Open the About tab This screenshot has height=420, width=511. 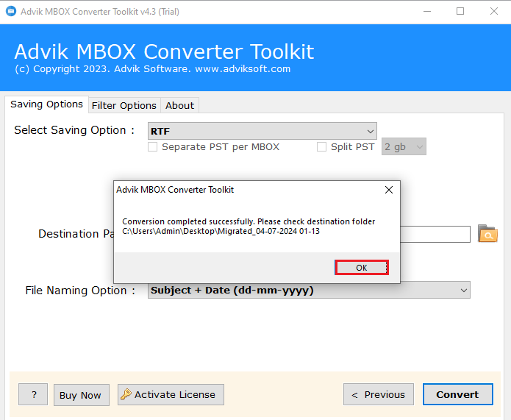[179, 106]
